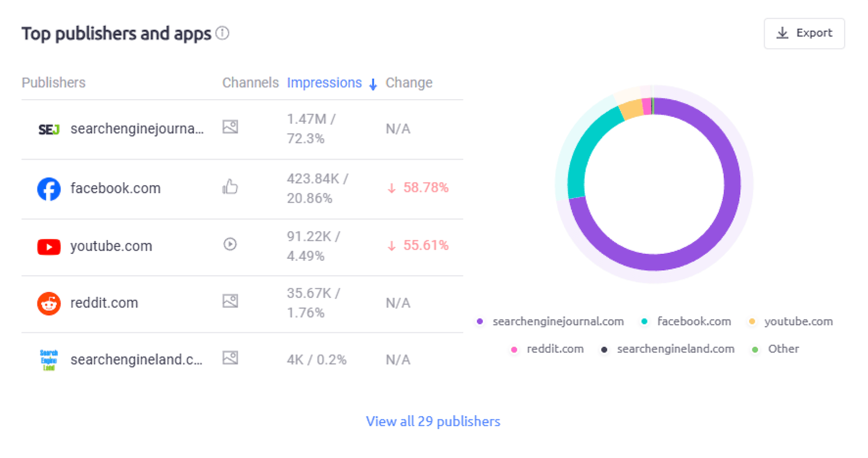Click the 91.22K / 4.49% impressions value
Screen dimensions: 868x458
click(x=314, y=246)
